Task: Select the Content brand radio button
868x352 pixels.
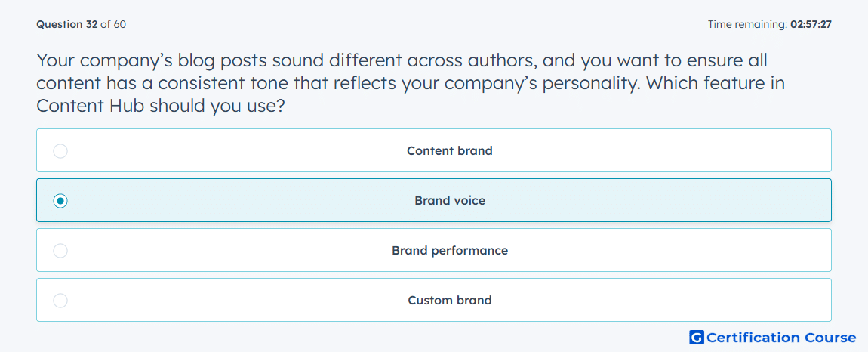Action: (60, 151)
